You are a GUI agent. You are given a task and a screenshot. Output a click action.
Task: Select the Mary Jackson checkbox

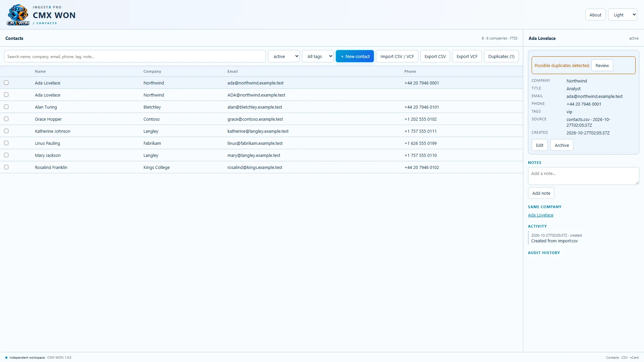(x=6, y=155)
